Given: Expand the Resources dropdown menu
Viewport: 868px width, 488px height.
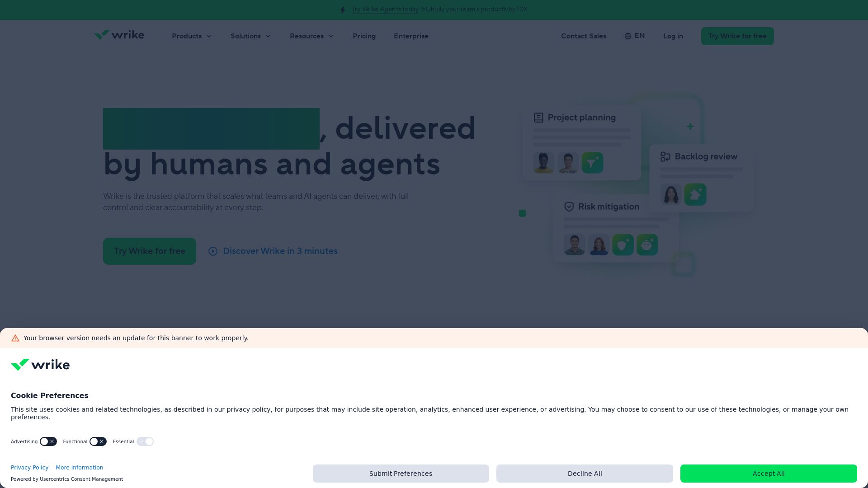Looking at the screenshot, I should [x=311, y=36].
